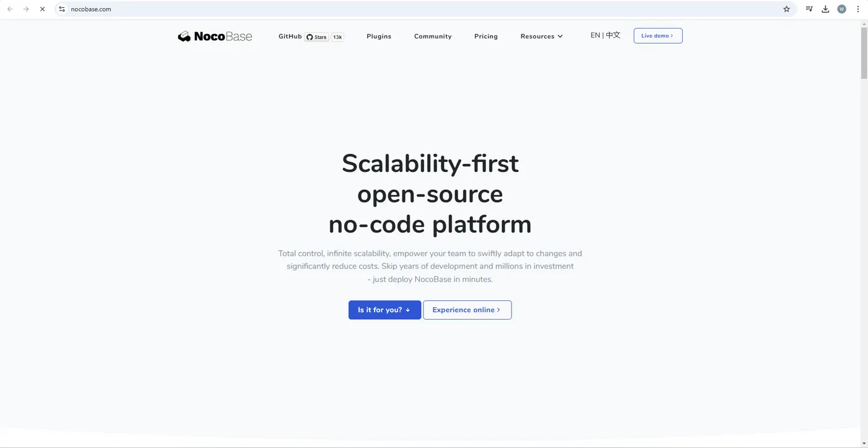Viewport: 868px width, 448px height.
Task: Click the browser back arrow
Action: [9, 9]
